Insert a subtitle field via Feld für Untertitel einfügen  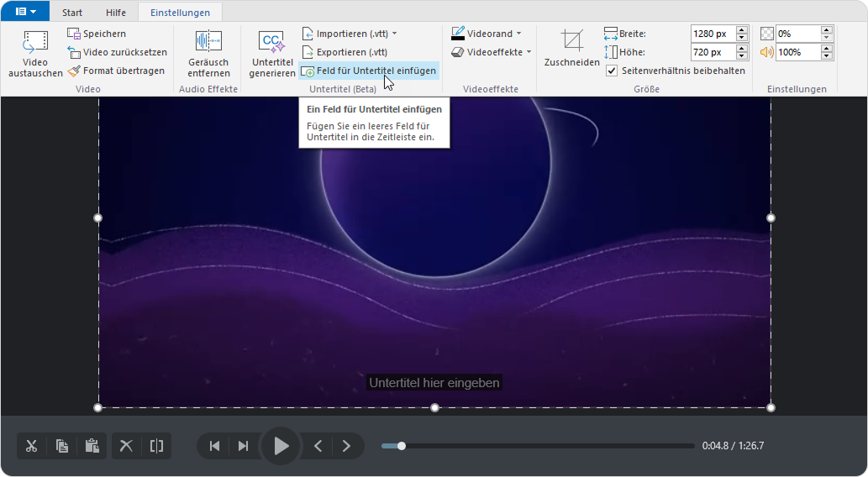[369, 71]
